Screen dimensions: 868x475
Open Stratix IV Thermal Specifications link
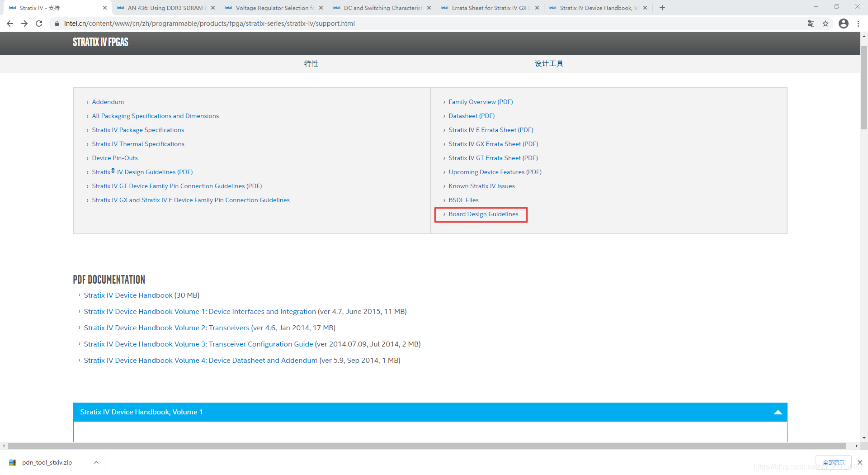pos(138,144)
